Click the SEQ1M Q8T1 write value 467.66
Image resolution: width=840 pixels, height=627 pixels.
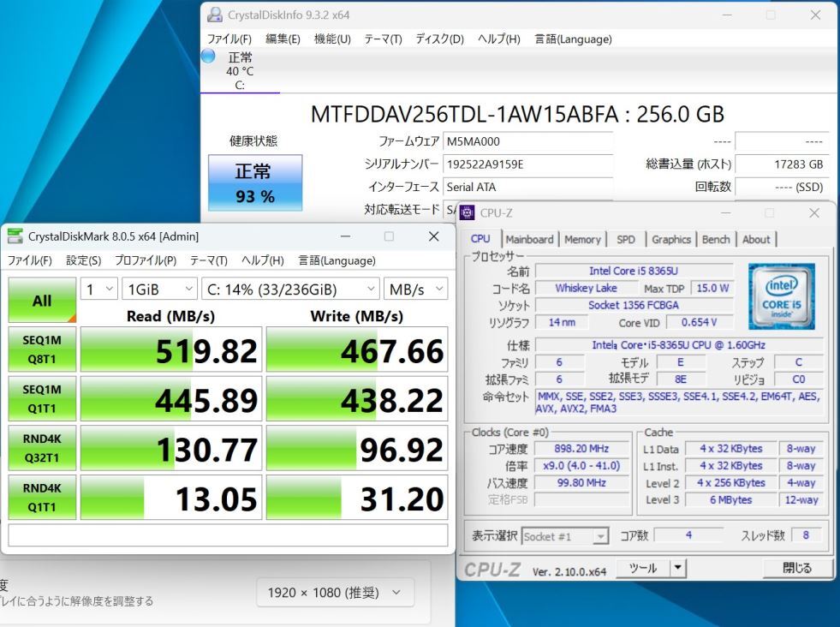tap(357, 349)
